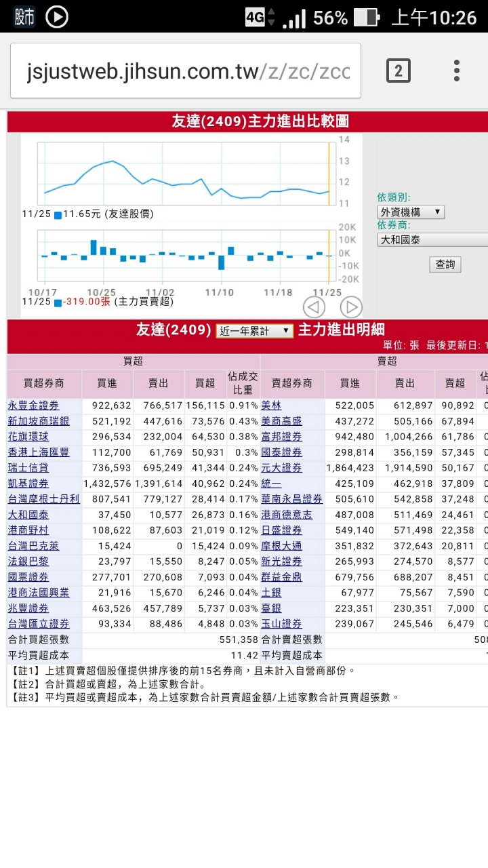The width and height of the screenshot is (488, 868).
Task: Open 日盛證券 broker link
Action: (x=281, y=530)
